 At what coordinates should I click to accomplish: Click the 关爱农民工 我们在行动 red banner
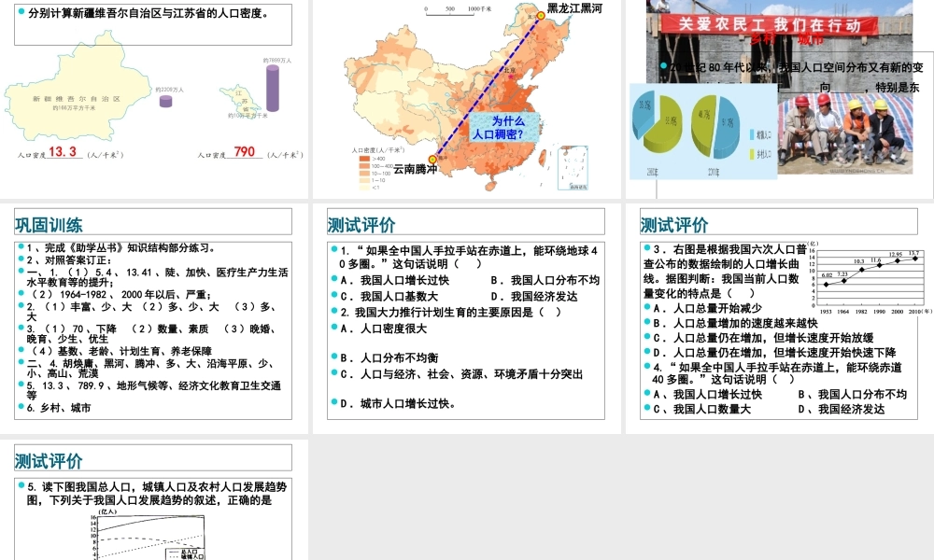click(x=770, y=25)
